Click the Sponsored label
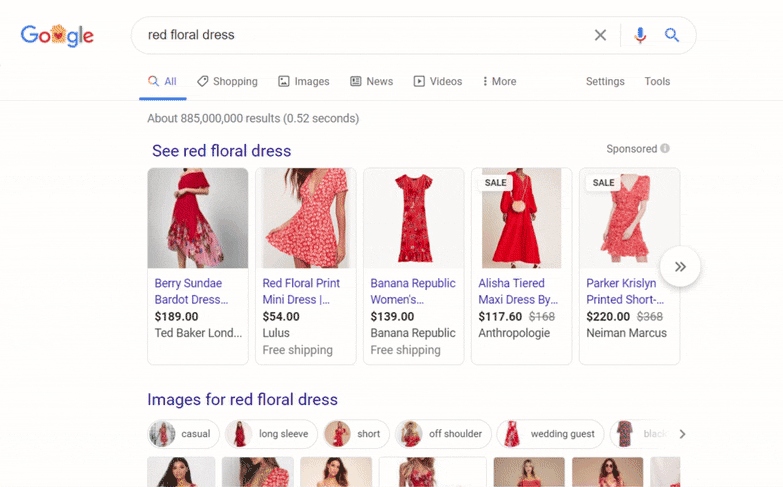 click(x=632, y=149)
